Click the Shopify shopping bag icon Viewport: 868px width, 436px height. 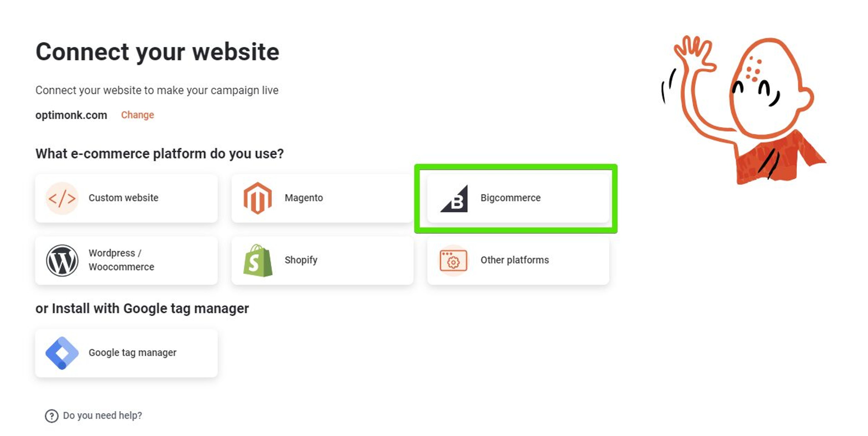point(257,260)
